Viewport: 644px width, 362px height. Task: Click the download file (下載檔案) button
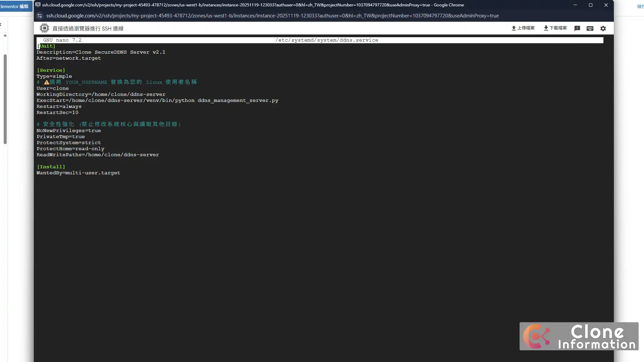(x=555, y=28)
